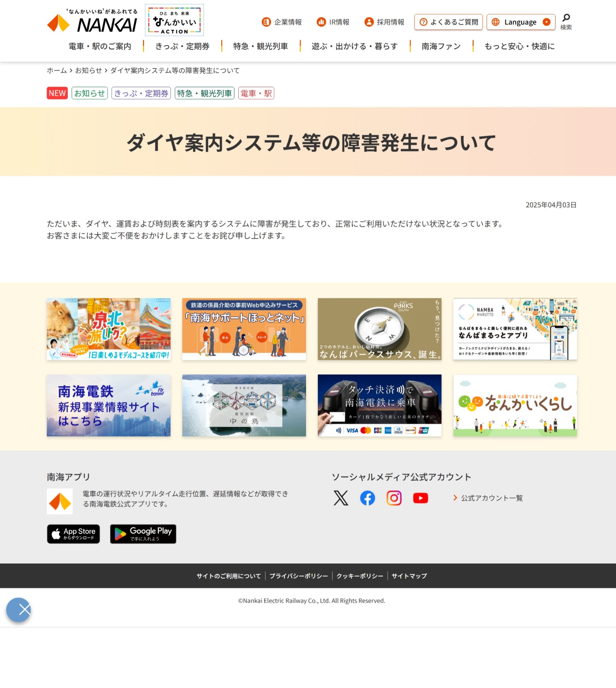Click the NEW badge

coord(57,93)
